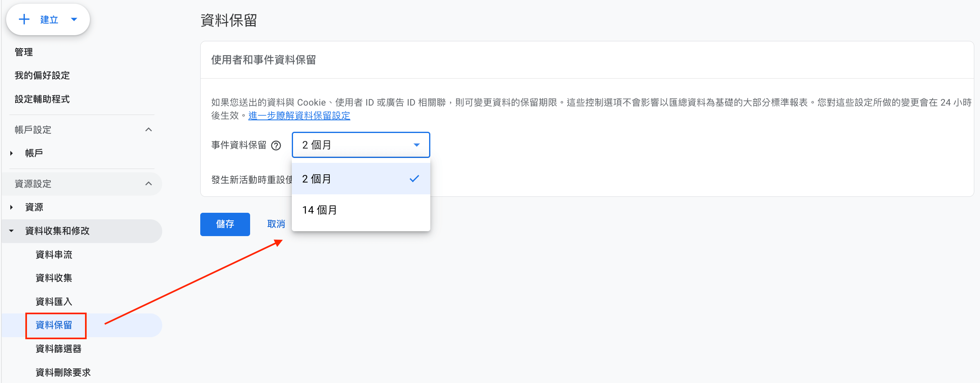This screenshot has width=980, height=383.
Task: Open 資料篩選器 in the sidebar
Action: (x=58, y=349)
